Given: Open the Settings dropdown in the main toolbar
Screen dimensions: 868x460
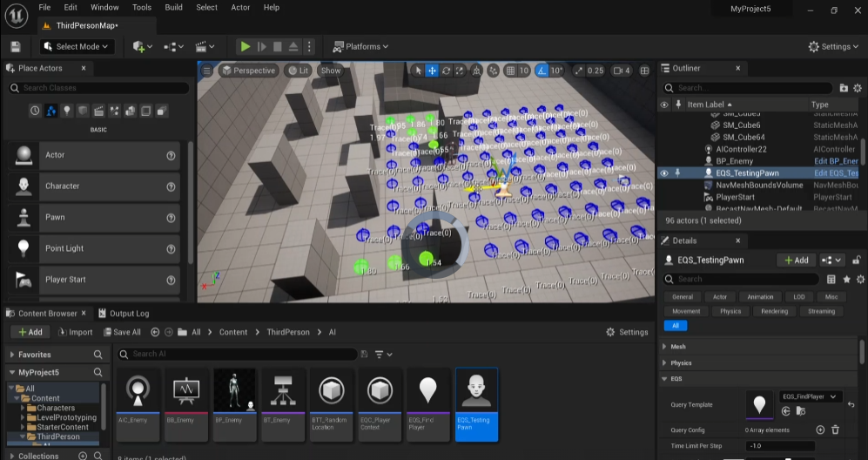Looking at the screenshot, I should pos(835,46).
